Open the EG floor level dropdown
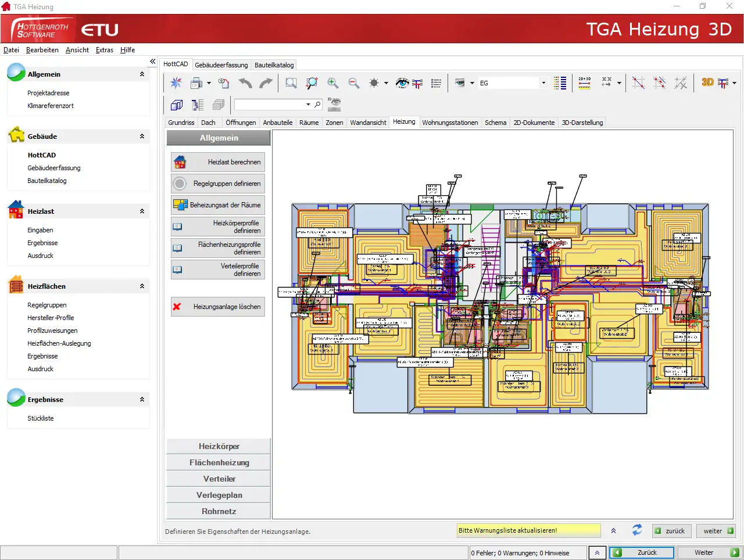This screenshot has height=560, width=744. coord(543,83)
